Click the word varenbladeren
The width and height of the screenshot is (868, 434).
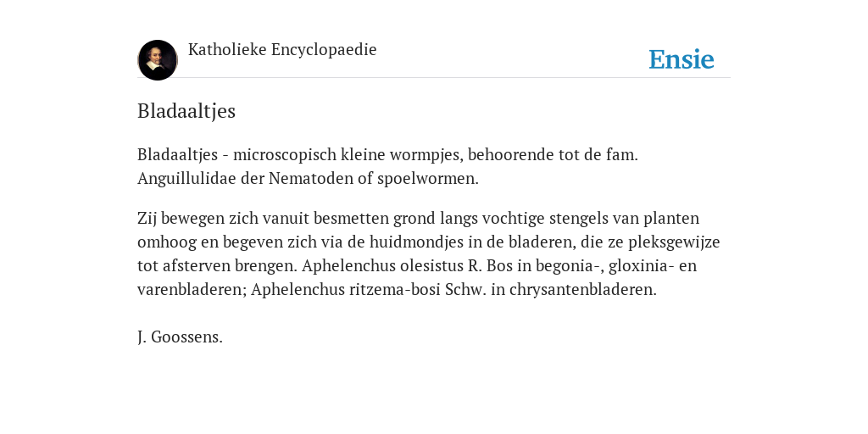click(192, 290)
